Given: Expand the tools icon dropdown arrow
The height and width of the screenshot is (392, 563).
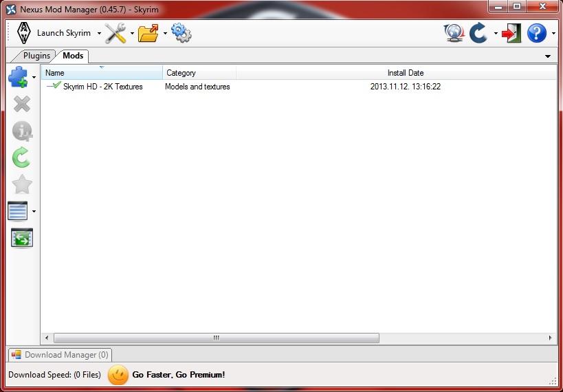Looking at the screenshot, I should (x=132, y=34).
